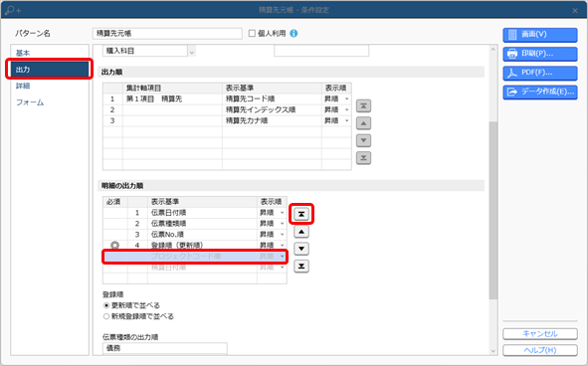Click the screen icon on 画面(V) button
588x366 pixels.
click(x=512, y=35)
